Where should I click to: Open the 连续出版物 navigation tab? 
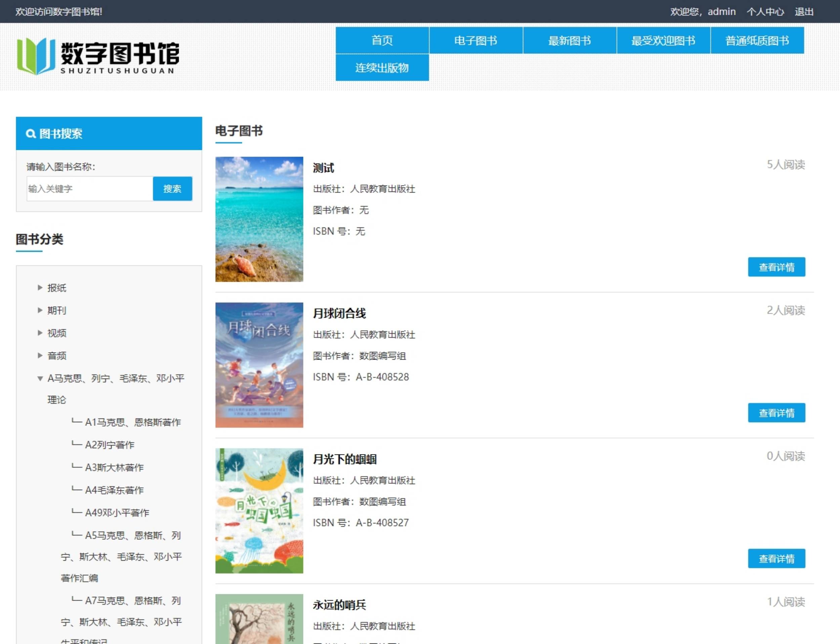point(382,68)
